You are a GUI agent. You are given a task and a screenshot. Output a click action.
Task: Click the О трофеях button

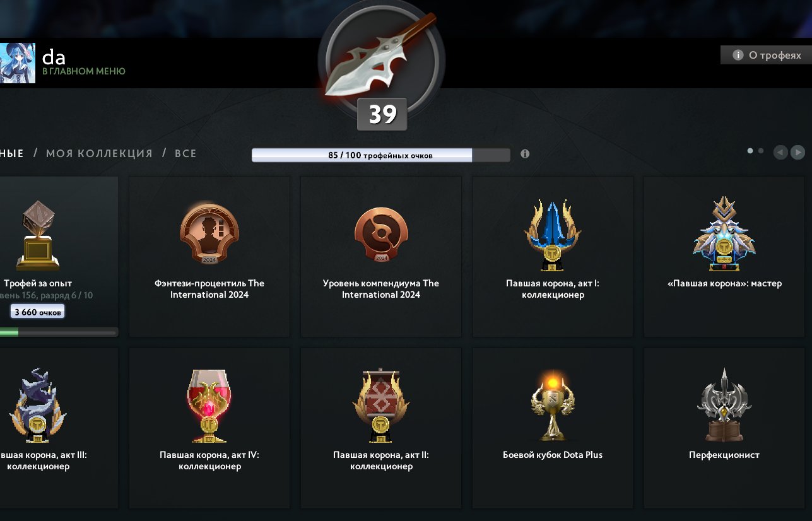coord(766,55)
